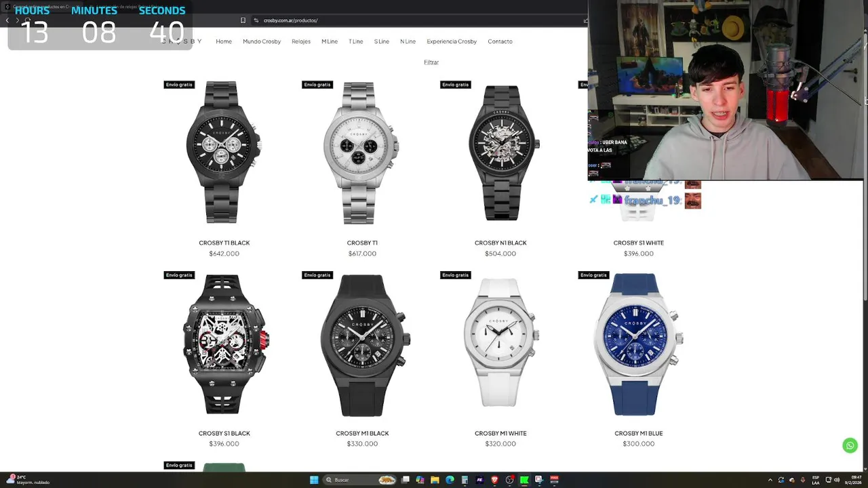Screen dimensions: 868x488
Task: Open CROSBY M1 BLACK product title
Action: click(x=362, y=433)
